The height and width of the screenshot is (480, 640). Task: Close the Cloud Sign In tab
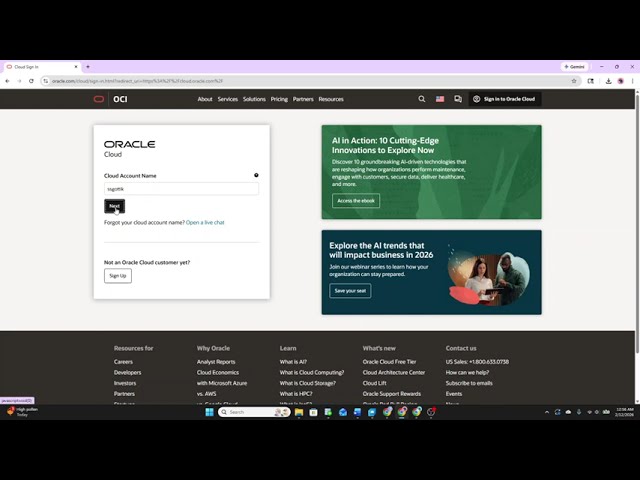click(x=76, y=67)
